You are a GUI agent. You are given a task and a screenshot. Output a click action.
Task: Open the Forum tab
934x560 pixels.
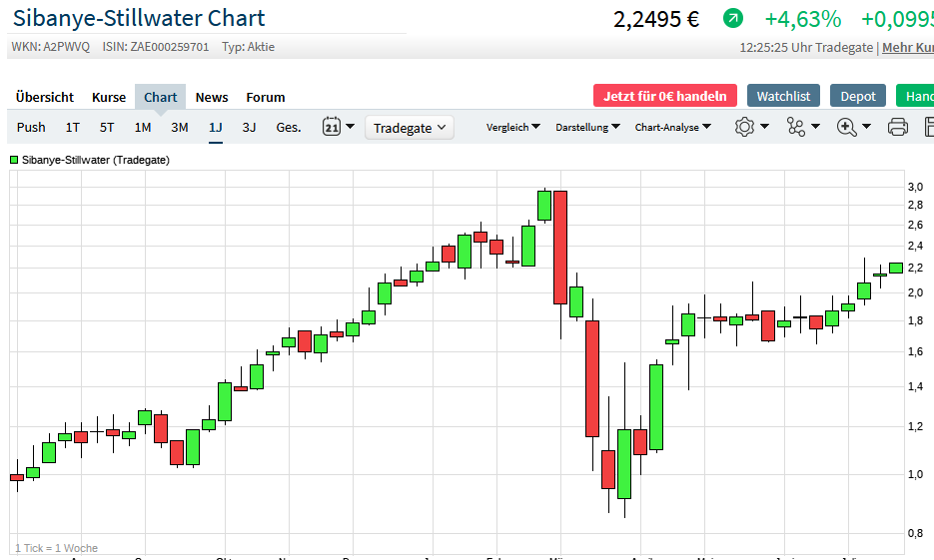pos(266,97)
